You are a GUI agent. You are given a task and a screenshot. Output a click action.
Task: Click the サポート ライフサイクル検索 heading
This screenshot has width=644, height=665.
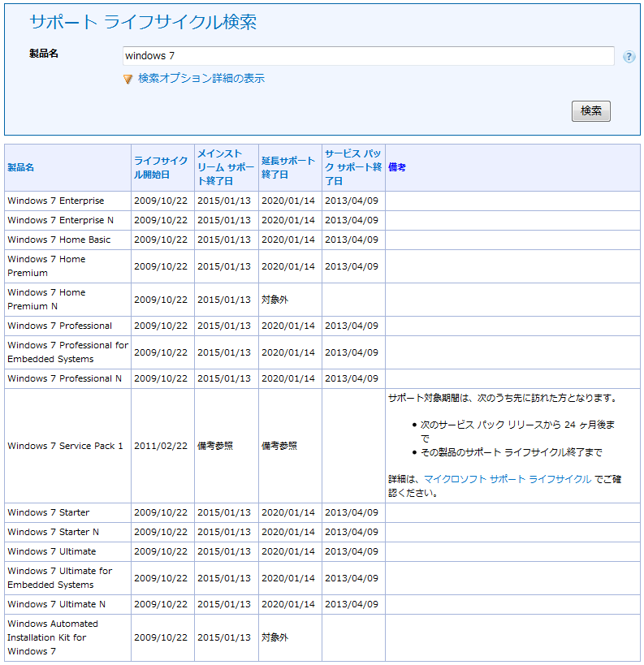(x=143, y=22)
